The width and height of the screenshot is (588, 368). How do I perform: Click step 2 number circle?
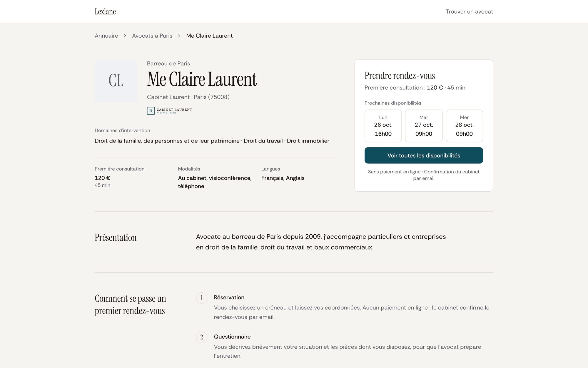202,337
